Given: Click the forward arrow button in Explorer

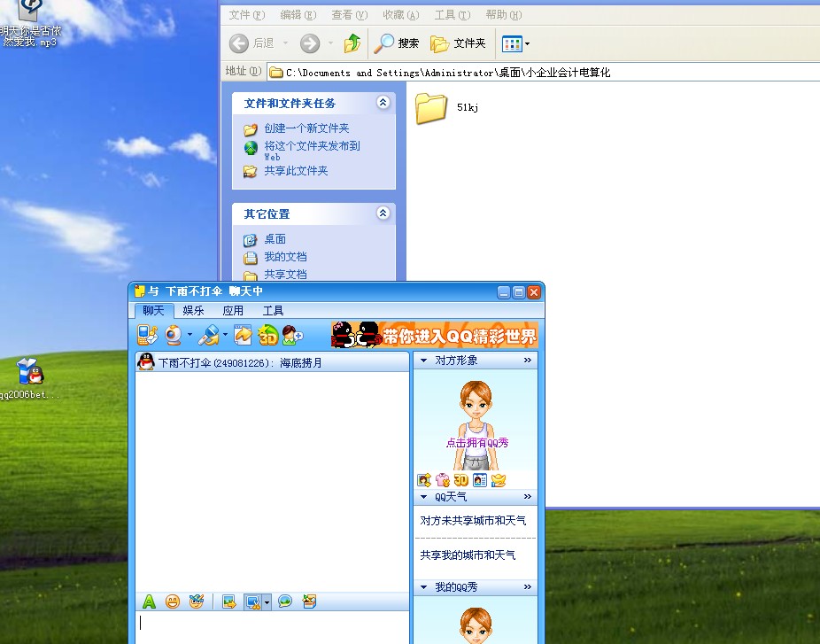Looking at the screenshot, I should [x=310, y=43].
